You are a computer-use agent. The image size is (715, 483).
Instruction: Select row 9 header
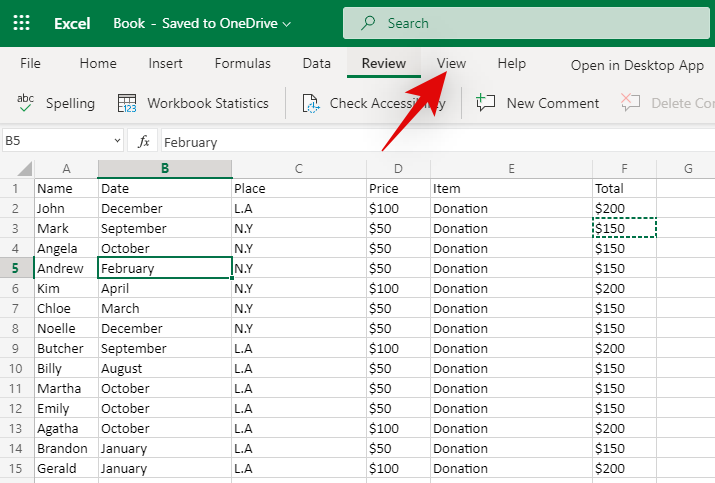click(x=16, y=348)
